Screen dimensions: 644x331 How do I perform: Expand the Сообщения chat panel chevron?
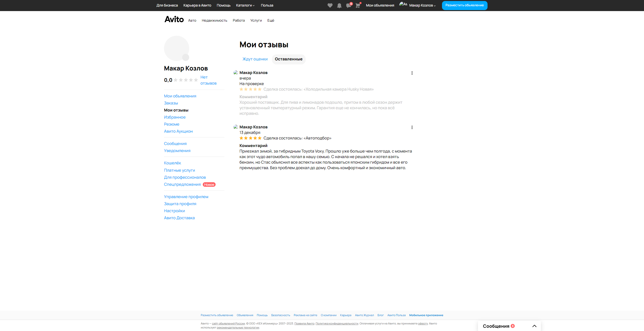tap(534, 326)
